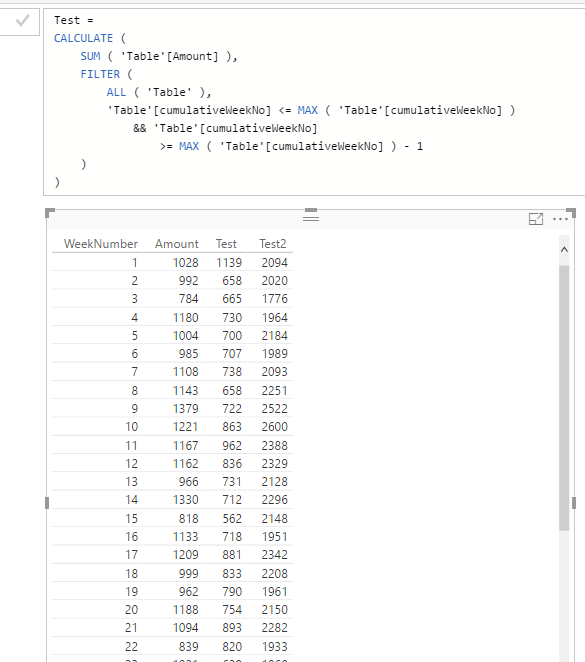Image resolution: width=585 pixels, height=662 pixels.
Task: Select Test2 cell 2251
Action: coord(274,391)
